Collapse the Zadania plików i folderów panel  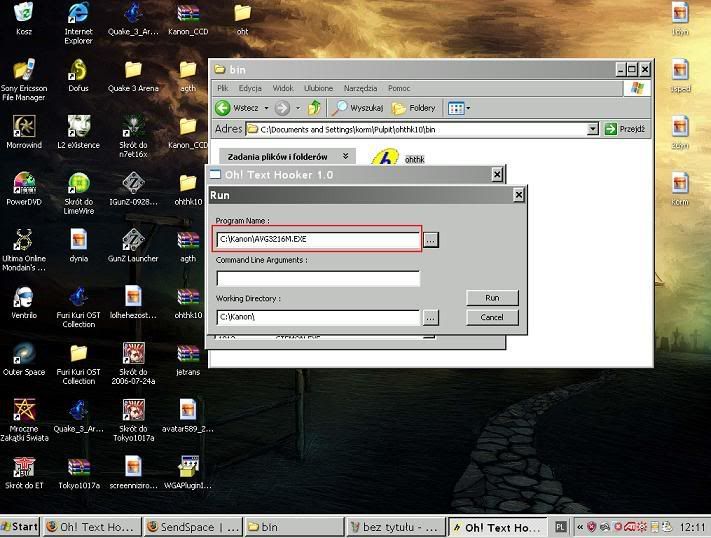(x=345, y=156)
